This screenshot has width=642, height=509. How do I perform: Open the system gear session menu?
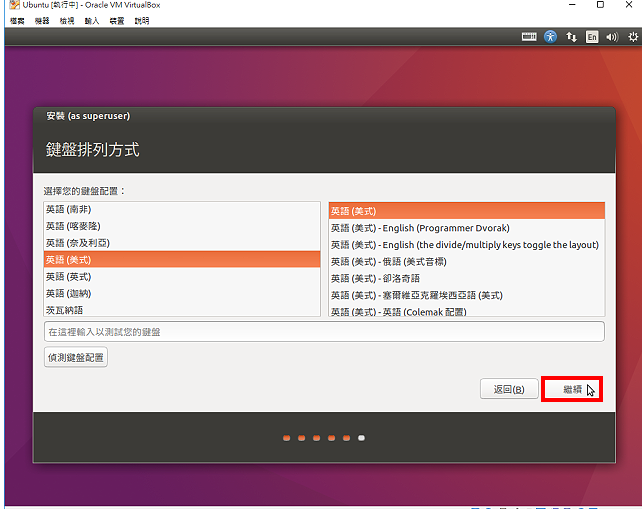click(x=633, y=37)
